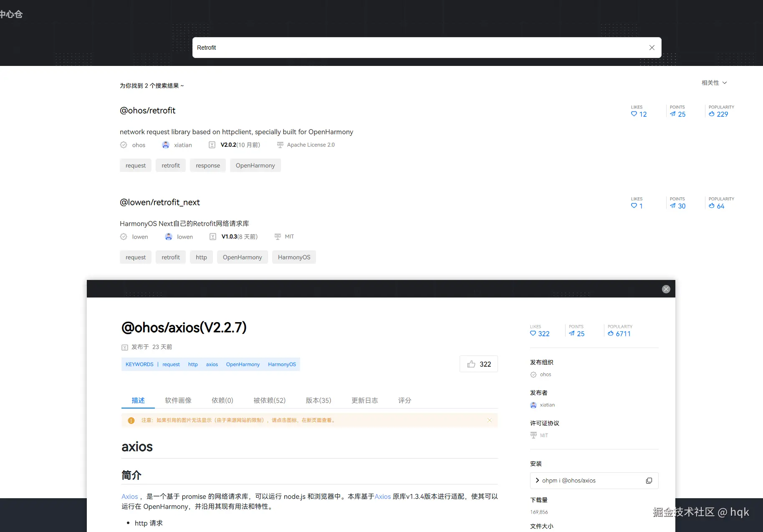Viewport: 763px width, 532px height.
Task: Expand the ohpm install command chevron
Action: point(537,480)
